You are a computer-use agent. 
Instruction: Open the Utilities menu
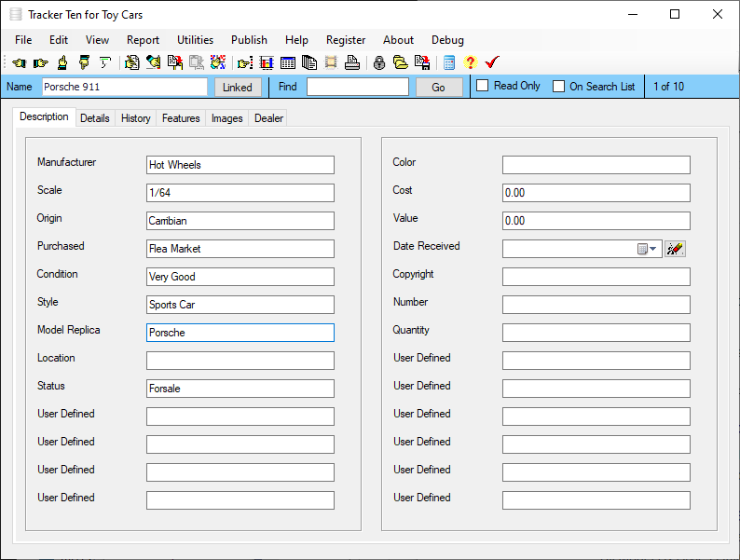coord(195,40)
